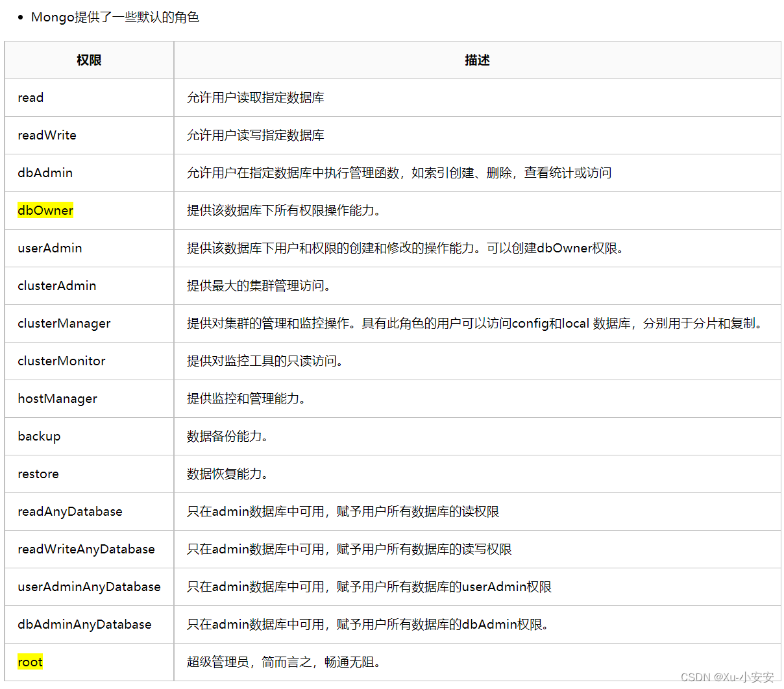The width and height of the screenshot is (784, 689).
Task: Click the 权限 column header
Action: point(88,60)
